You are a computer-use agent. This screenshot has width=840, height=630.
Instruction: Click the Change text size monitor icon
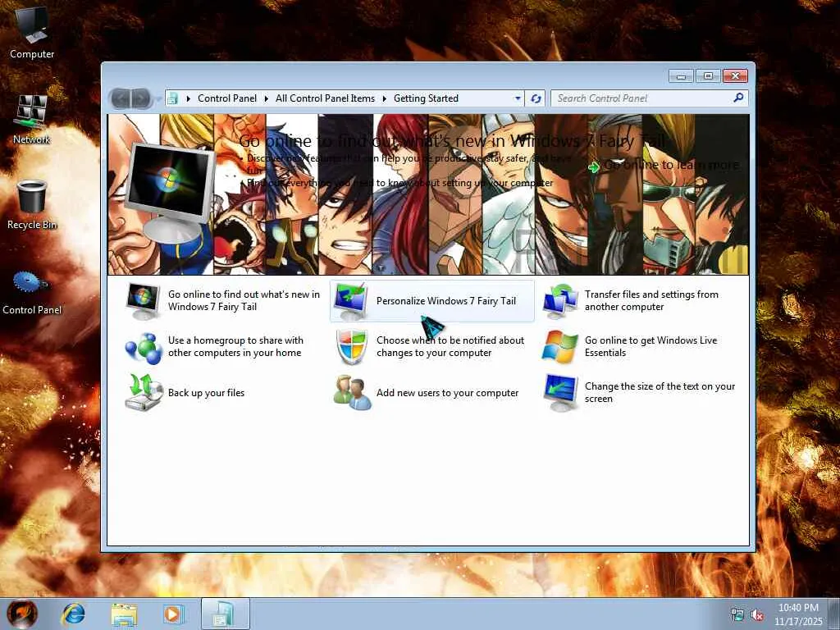pyautogui.click(x=560, y=393)
